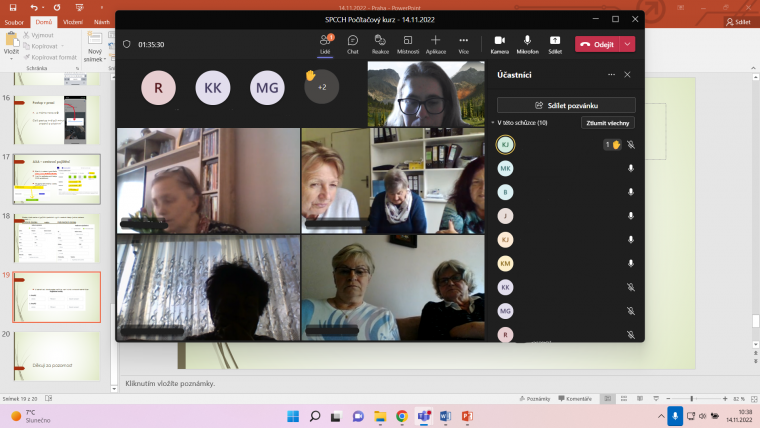Click the Nový snímek button

tap(95, 47)
